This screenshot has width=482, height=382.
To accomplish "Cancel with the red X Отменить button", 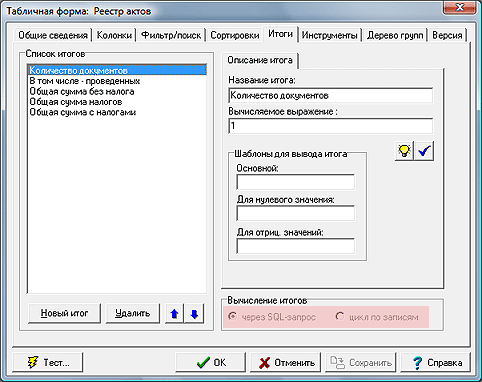I will click(x=286, y=362).
